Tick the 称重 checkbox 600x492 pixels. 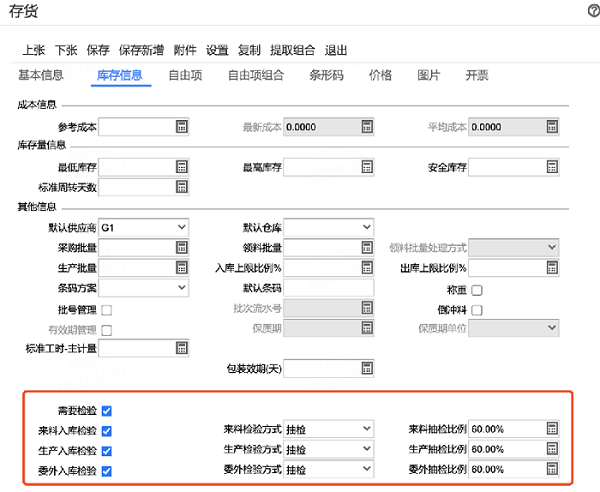[477, 290]
